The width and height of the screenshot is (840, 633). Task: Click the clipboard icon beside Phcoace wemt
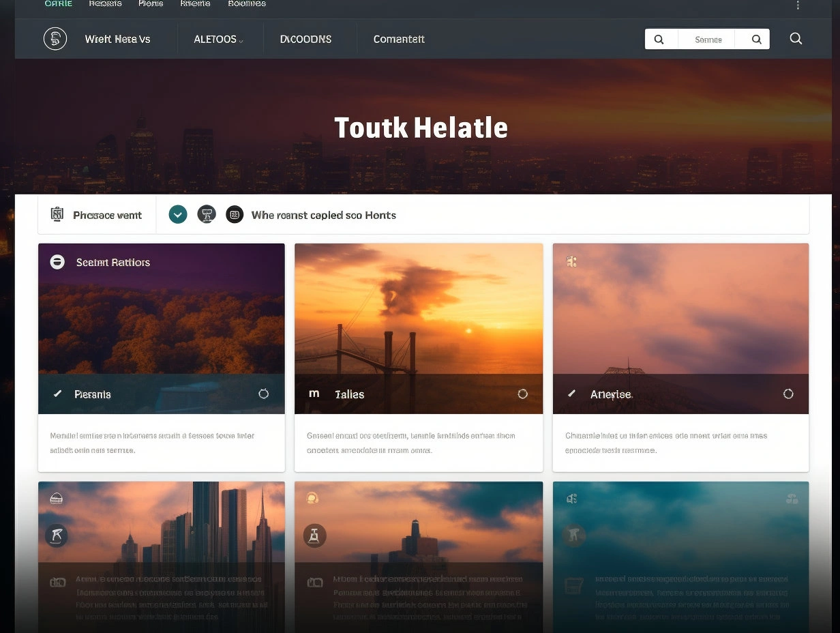click(x=57, y=215)
